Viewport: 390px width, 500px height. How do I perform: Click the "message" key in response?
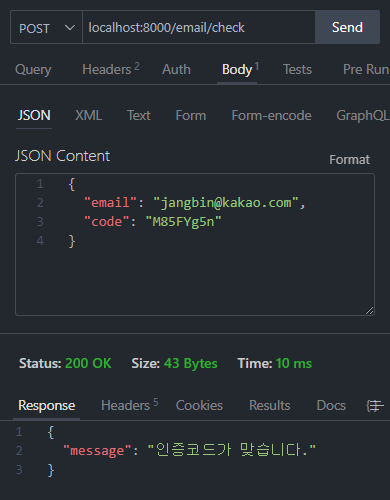pyautogui.click(x=97, y=451)
